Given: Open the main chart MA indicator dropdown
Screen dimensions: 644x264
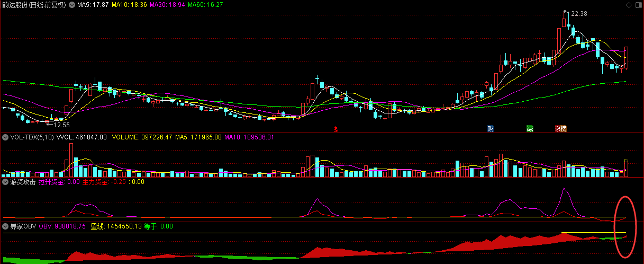Looking at the screenshot, I should click(x=72, y=5).
